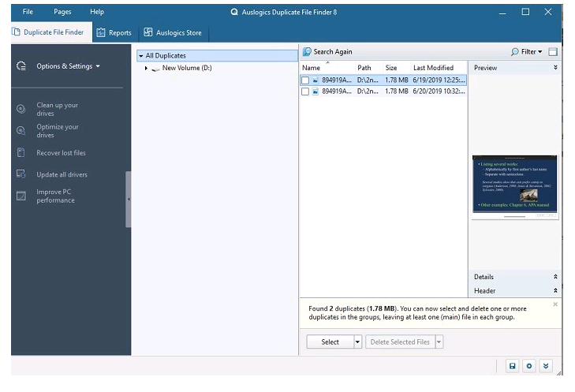The height and width of the screenshot is (392, 575).
Task: Click the Improve PC performance icon
Action: (x=21, y=196)
